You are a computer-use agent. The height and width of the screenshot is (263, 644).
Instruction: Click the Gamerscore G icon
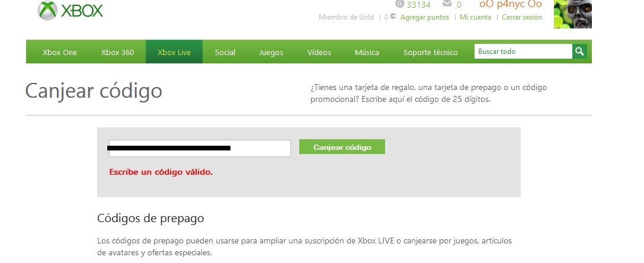400,4
